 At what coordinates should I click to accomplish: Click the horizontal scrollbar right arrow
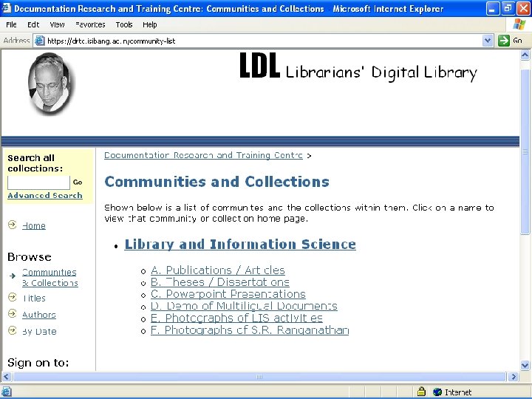514,377
